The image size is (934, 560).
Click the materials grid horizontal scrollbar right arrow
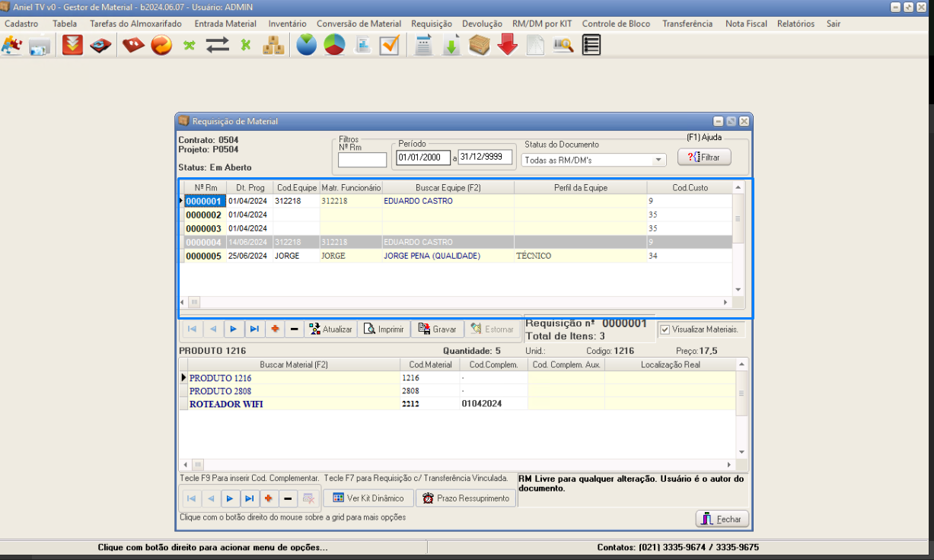(x=728, y=464)
